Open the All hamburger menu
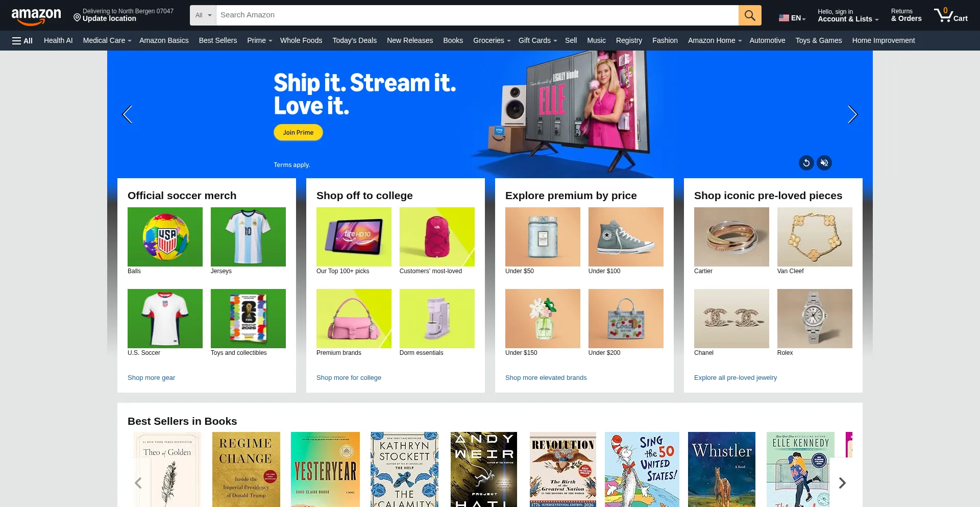Screen dimensions: 980x507 coord(22,41)
